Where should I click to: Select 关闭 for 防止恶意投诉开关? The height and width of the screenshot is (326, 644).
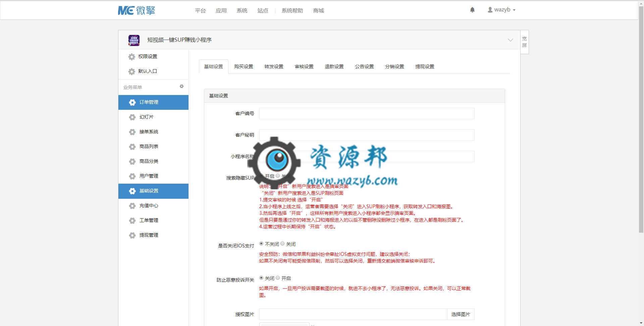tap(261, 278)
